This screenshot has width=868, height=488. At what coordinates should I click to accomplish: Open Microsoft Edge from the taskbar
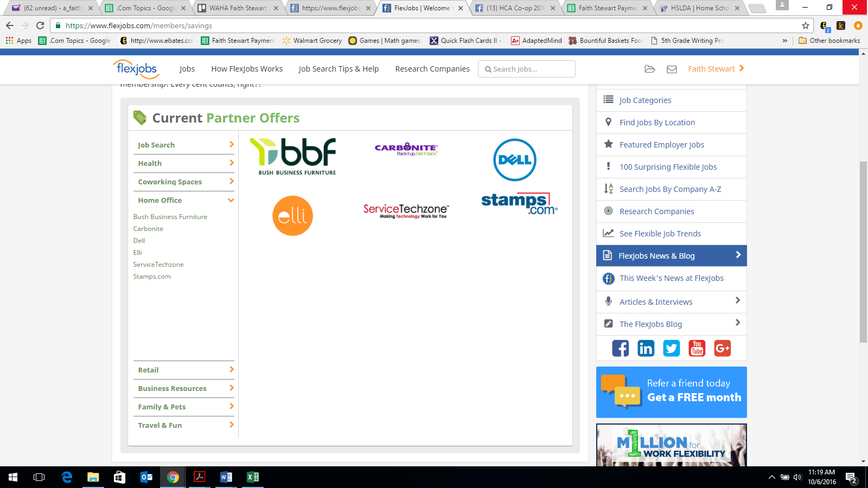tap(67, 477)
